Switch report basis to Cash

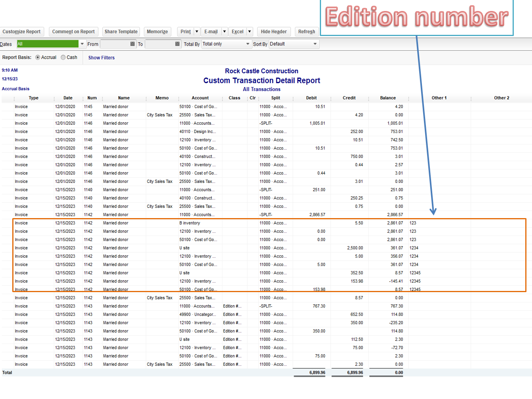pyautogui.click(x=63, y=57)
